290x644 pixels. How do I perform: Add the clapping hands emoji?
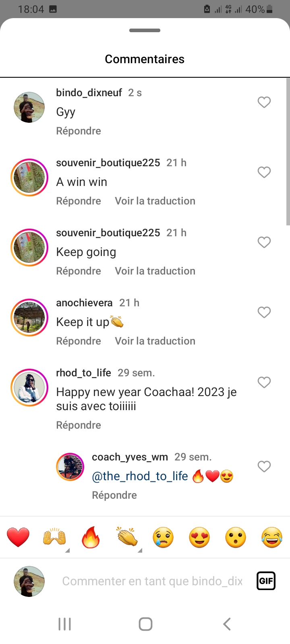[127, 537]
